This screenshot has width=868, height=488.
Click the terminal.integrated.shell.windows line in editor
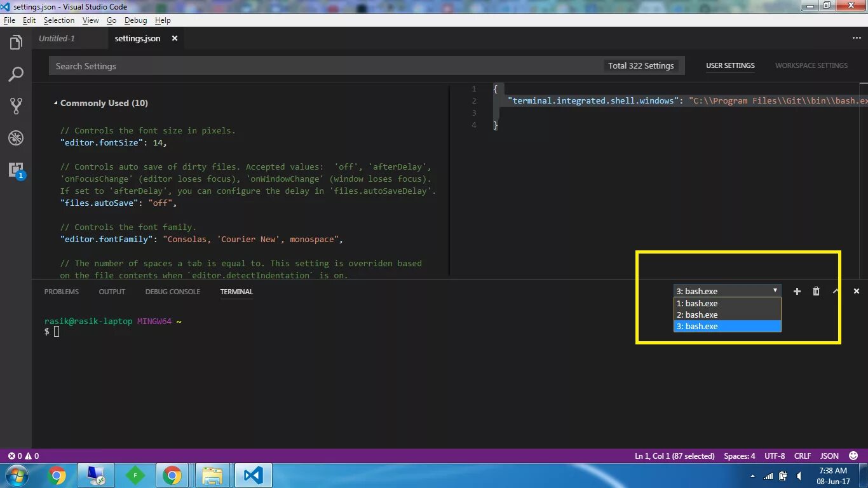688,100
